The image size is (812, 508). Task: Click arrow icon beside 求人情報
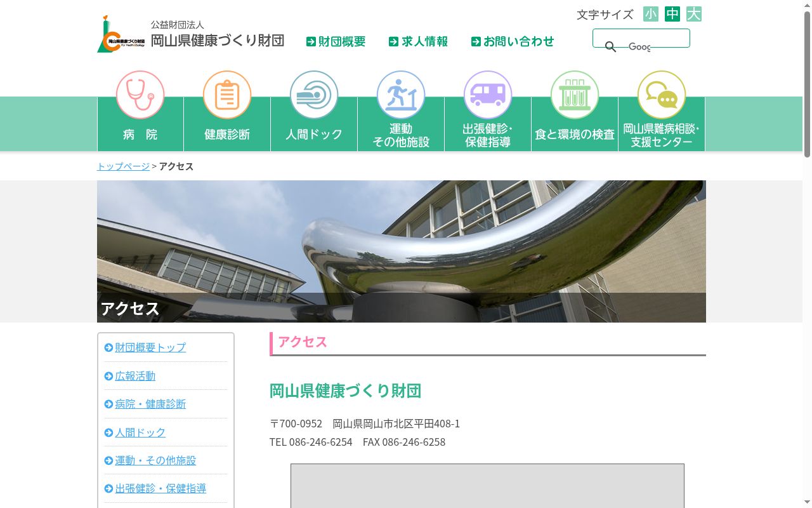coord(393,41)
